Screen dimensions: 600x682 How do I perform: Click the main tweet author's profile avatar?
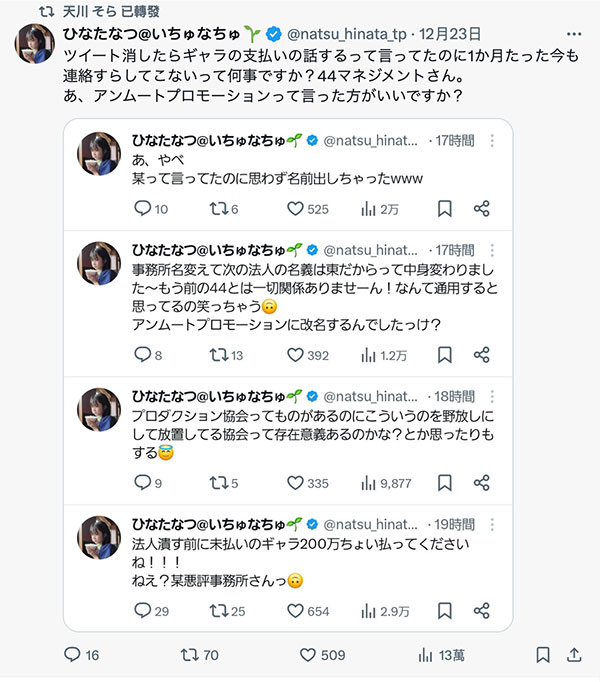point(35,43)
